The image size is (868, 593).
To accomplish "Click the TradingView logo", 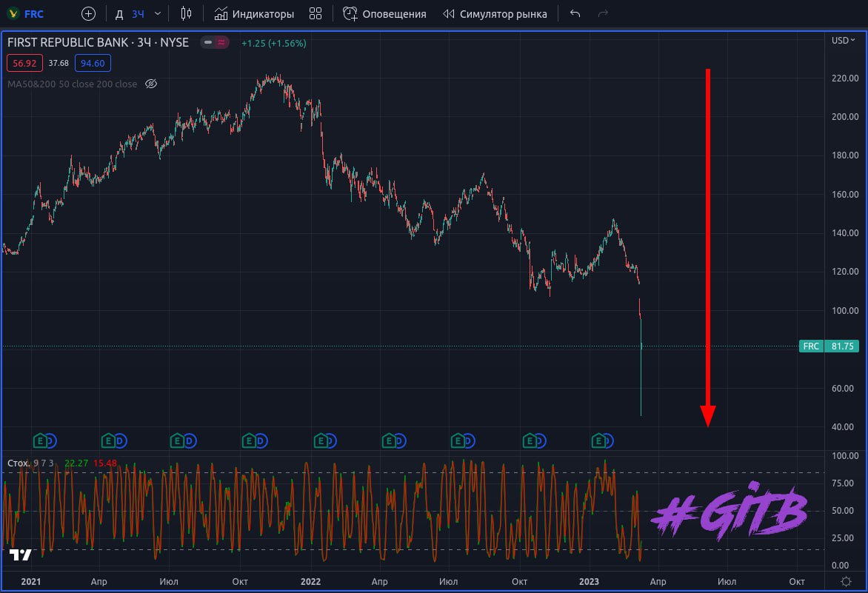I will pyautogui.click(x=21, y=555).
